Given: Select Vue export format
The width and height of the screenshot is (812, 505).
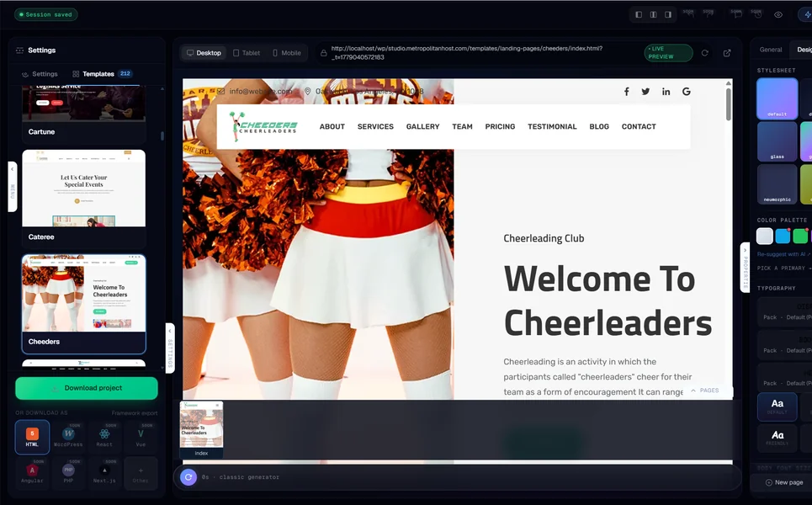Looking at the screenshot, I should click(x=141, y=437).
